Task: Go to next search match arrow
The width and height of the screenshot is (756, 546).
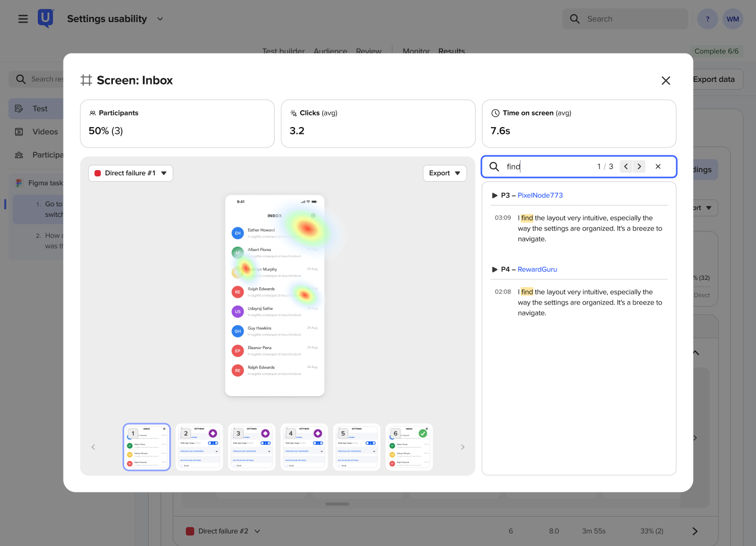Action: [x=639, y=166]
